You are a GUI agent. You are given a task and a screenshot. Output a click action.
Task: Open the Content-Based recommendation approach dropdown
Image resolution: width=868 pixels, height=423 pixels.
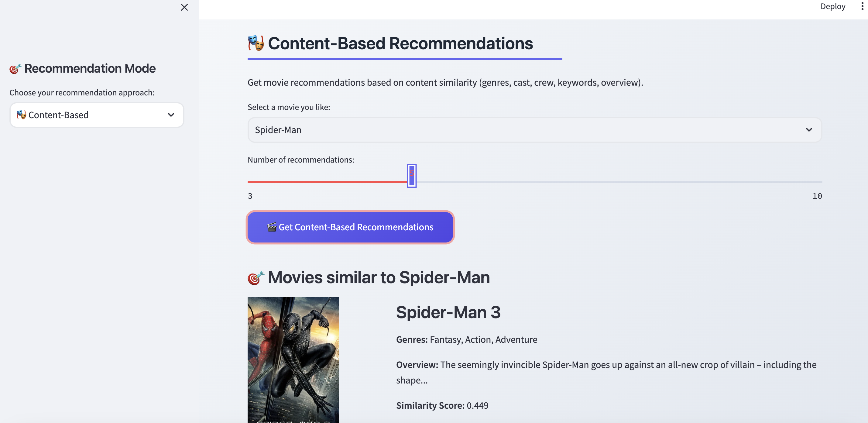pyautogui.click(x=97, y=115)
